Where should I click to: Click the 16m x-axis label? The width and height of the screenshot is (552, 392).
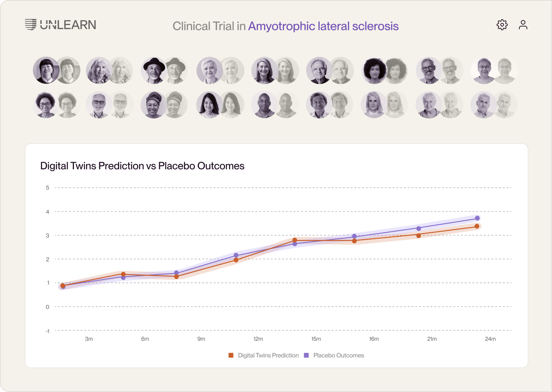click(x=374, y=339)
